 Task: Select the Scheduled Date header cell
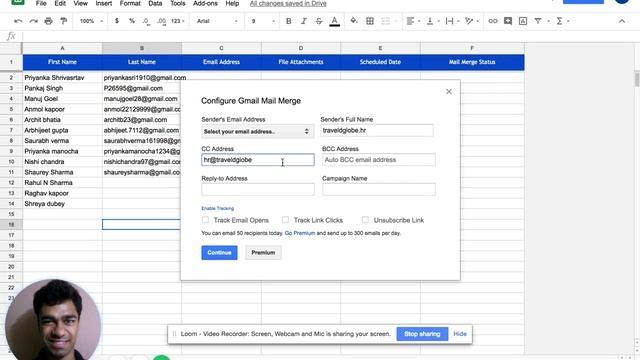[380, 62]
